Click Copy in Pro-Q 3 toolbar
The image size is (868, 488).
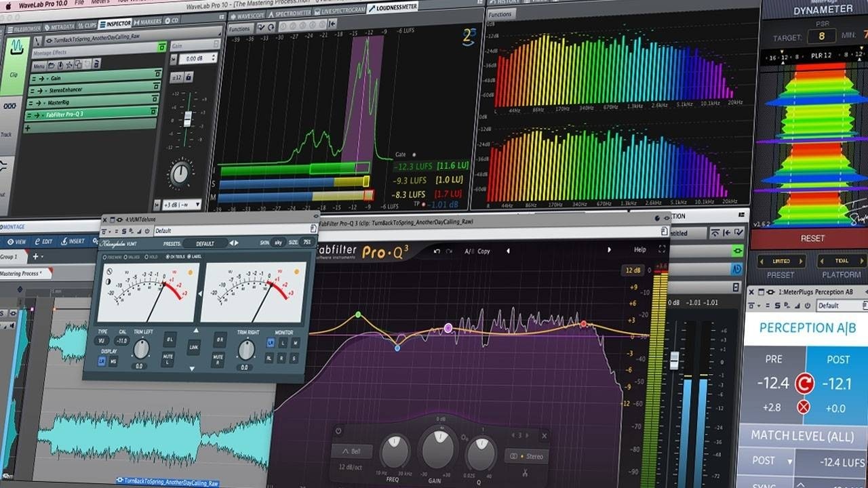(x=484, y=251)
